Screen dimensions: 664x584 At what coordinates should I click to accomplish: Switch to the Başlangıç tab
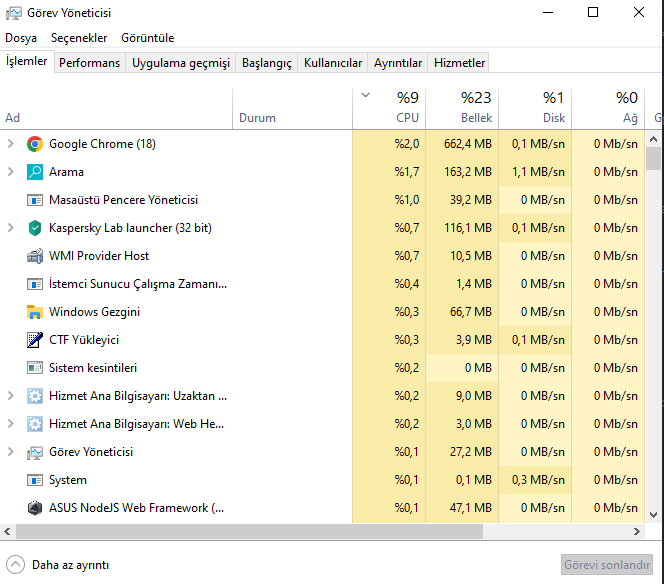[x=267, y=63]
